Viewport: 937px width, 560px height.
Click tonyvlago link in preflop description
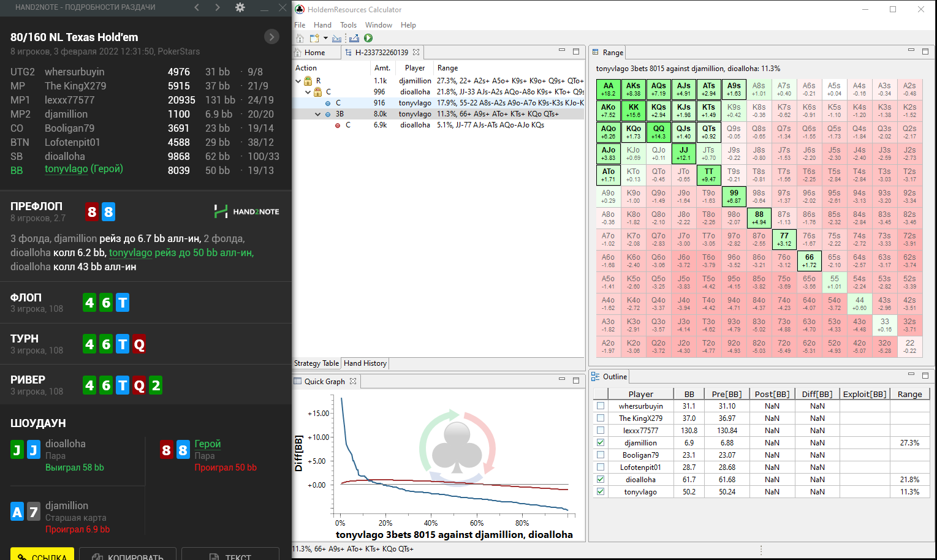coord(131,252)
